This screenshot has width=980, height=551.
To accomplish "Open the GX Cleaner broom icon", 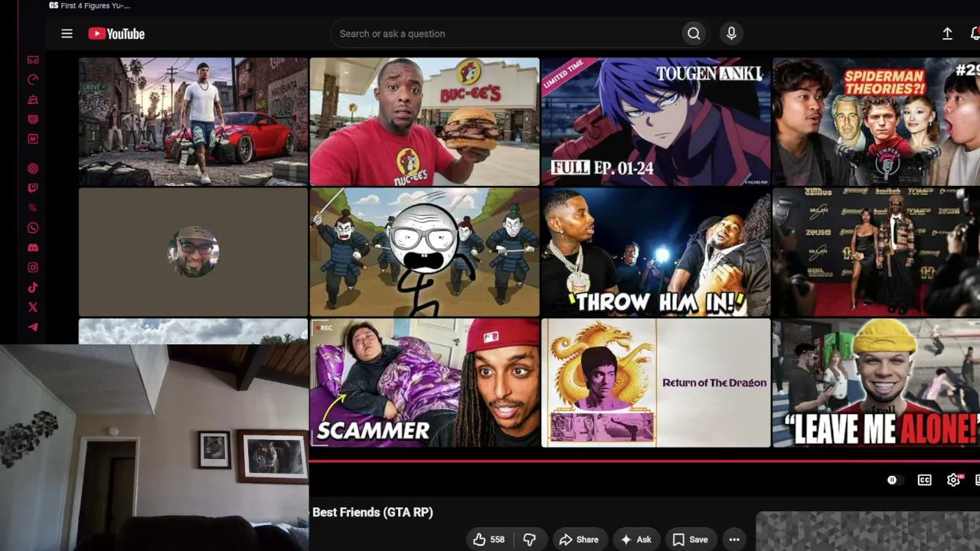I will point(33,99).
